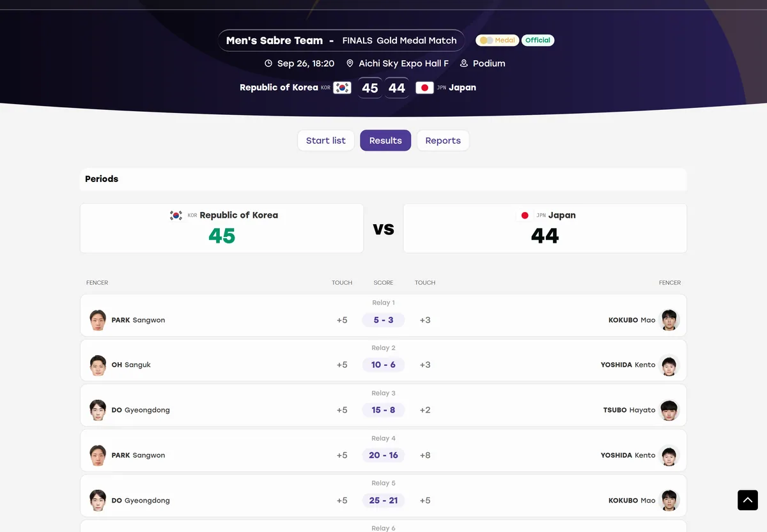The width and height of the screenshot is (767, 532).
Task: Click the name "TSUBO Hayato" in Relay 3
Action: point(629,410)
